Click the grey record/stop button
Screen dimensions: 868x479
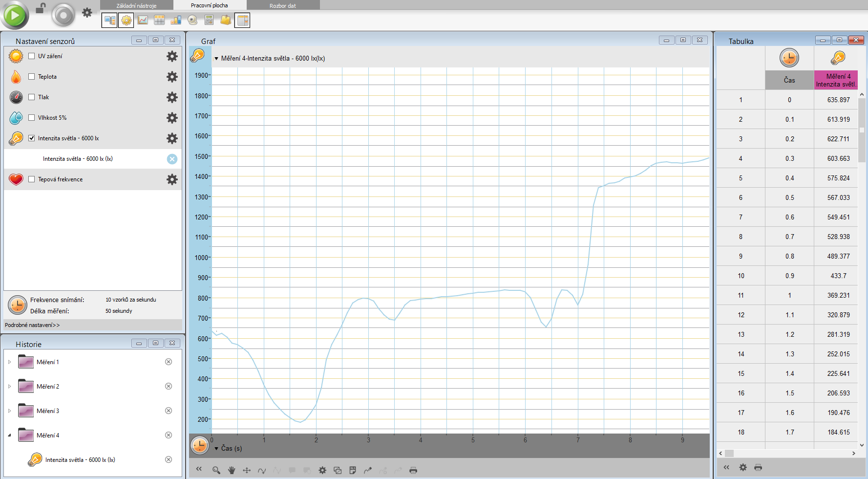[x=63, y=15]
